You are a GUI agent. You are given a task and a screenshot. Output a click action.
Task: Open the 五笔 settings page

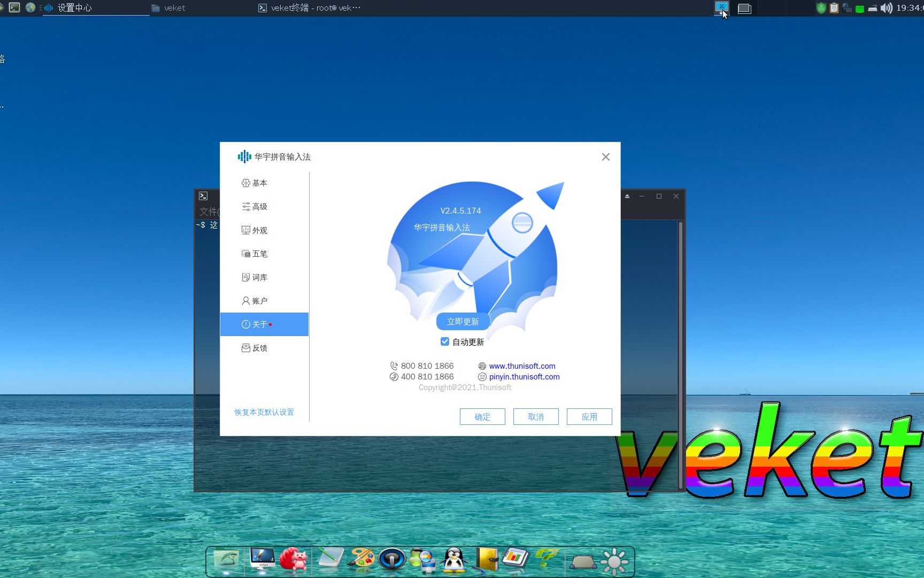pos(264,254)
